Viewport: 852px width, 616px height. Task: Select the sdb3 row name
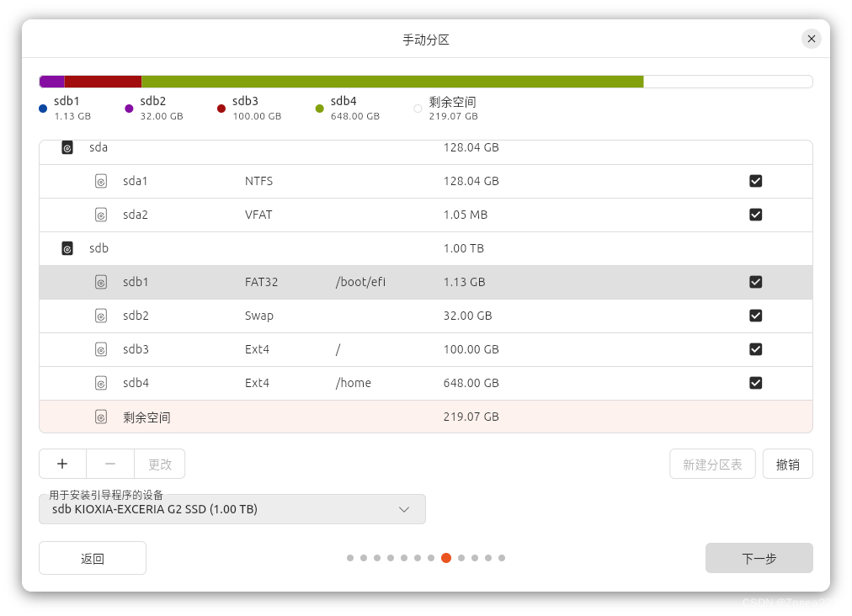click(x=136, y=349)
